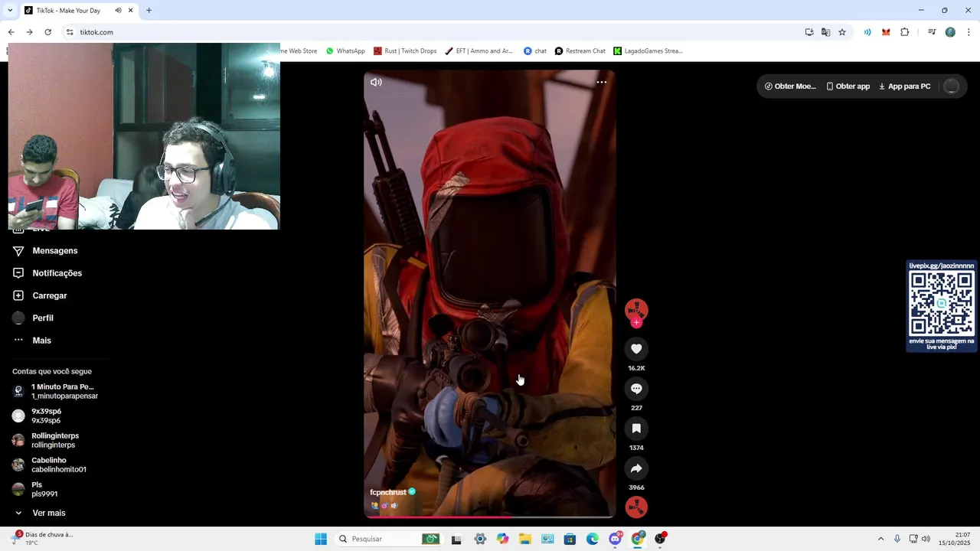Open a new browser tab
The height and width of the screenshot is (551, 980).
(x=149, y=11)
